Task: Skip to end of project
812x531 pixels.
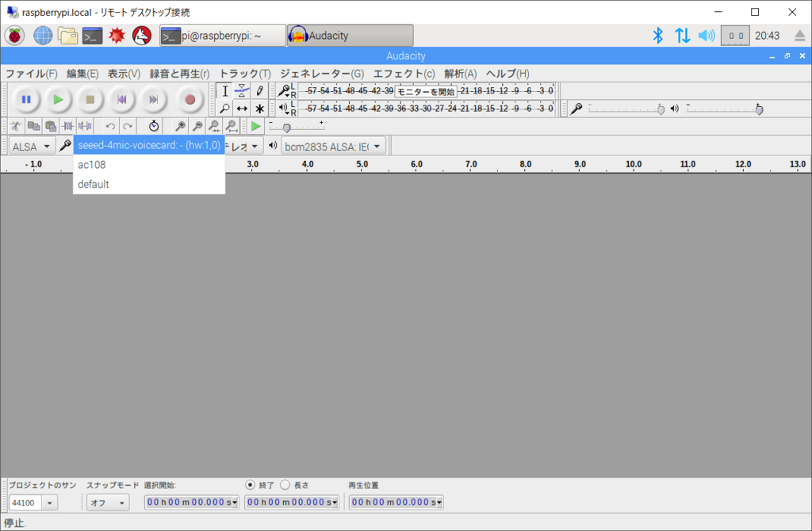Action: click(x=154, y=99)
